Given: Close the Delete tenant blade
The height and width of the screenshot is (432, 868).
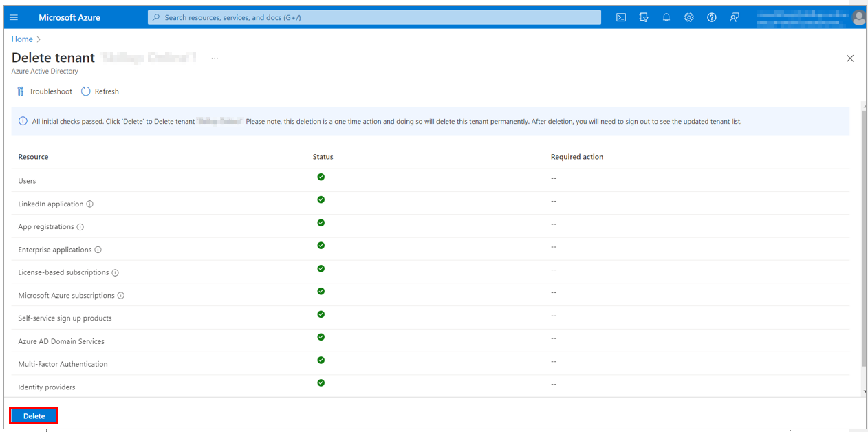Looking at the screenshot, I should (x=850, y=58).
